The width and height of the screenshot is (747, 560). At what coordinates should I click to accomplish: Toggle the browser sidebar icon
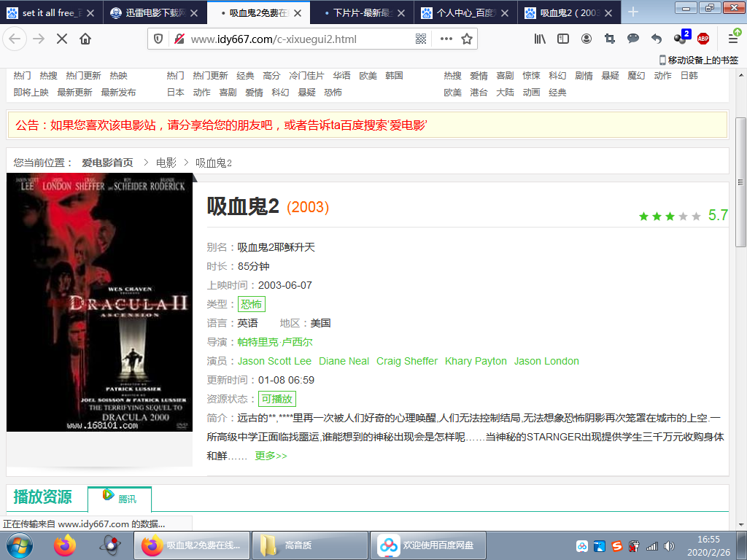[562, 39]
